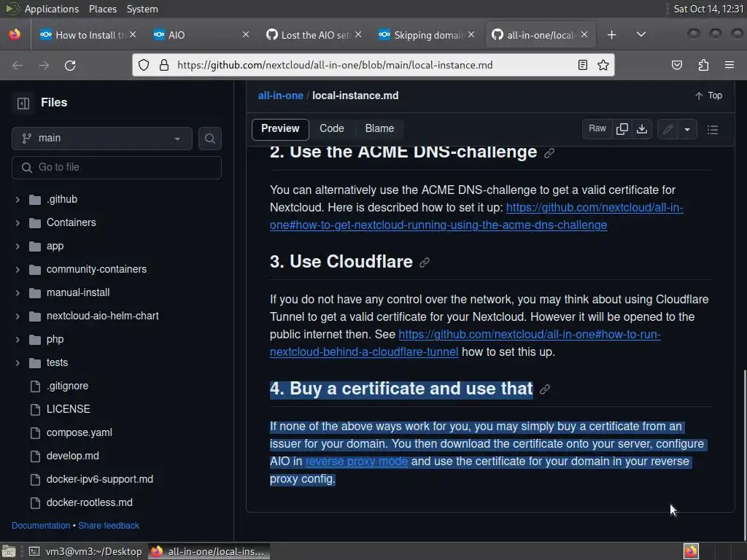
Task: Open the .gitignore file
Action: coord(67,386)
